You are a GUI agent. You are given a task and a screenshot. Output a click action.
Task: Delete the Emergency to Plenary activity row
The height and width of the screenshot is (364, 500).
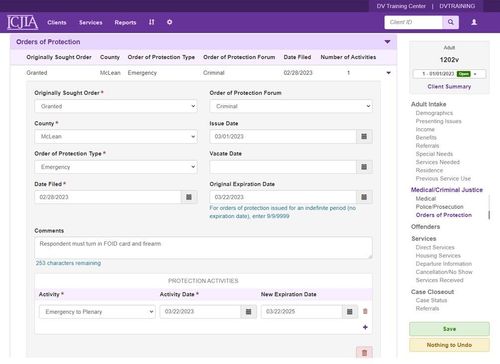365,311
